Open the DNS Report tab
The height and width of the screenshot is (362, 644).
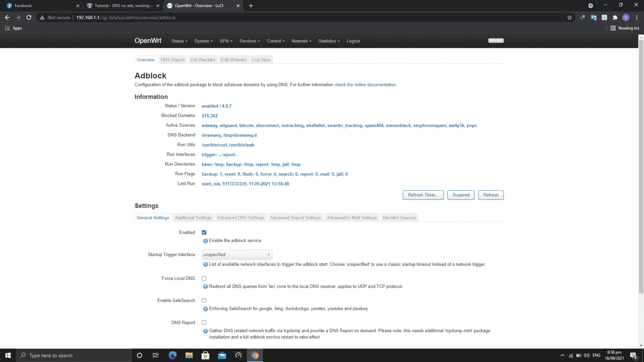[x=173, y=60]
